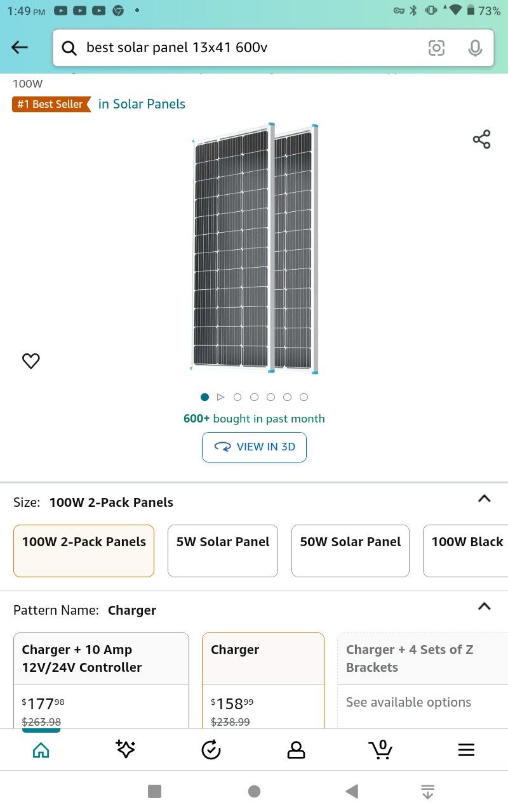Open camera lens search icon

436,48
